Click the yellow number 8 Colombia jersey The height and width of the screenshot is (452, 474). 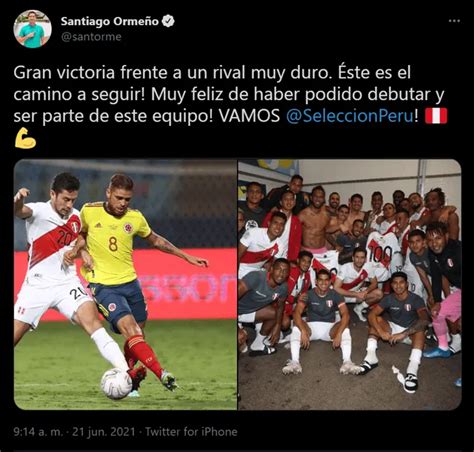[x=113, y=244]
